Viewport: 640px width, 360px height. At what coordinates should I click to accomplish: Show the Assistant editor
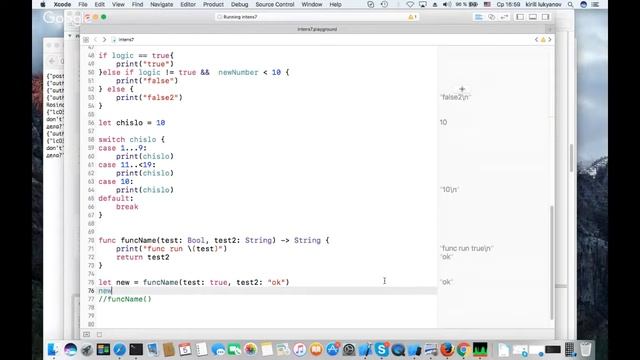click(x=491, y=17)
